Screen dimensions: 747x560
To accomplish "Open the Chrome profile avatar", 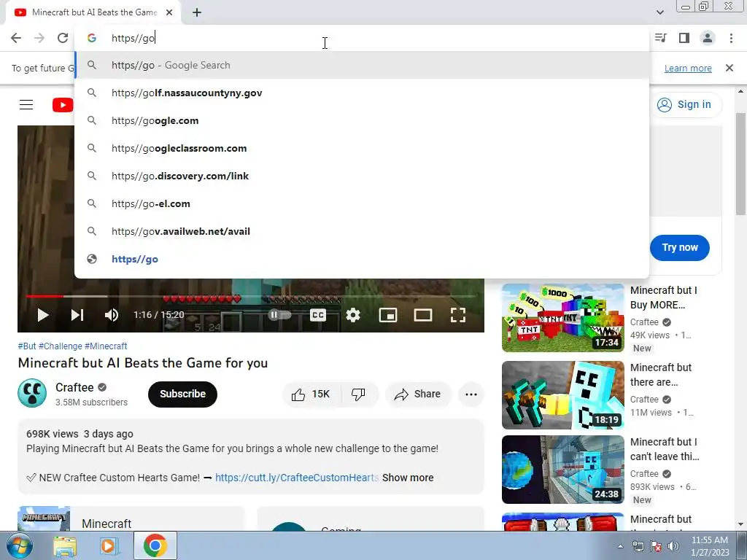I will point(708,38).
